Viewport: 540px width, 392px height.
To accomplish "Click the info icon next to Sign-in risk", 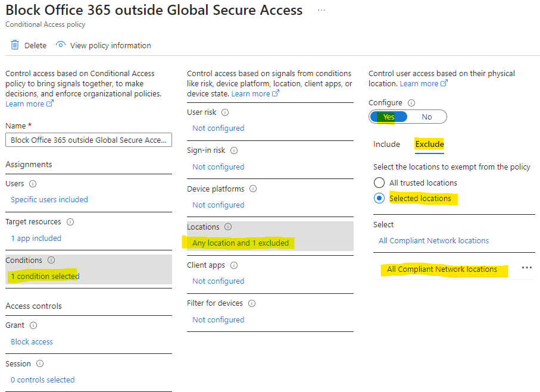I will (x=234, y=150).
